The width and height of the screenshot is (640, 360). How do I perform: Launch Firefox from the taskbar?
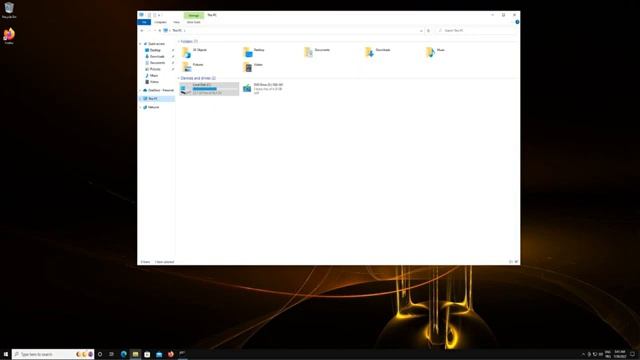tap(171, 354)
